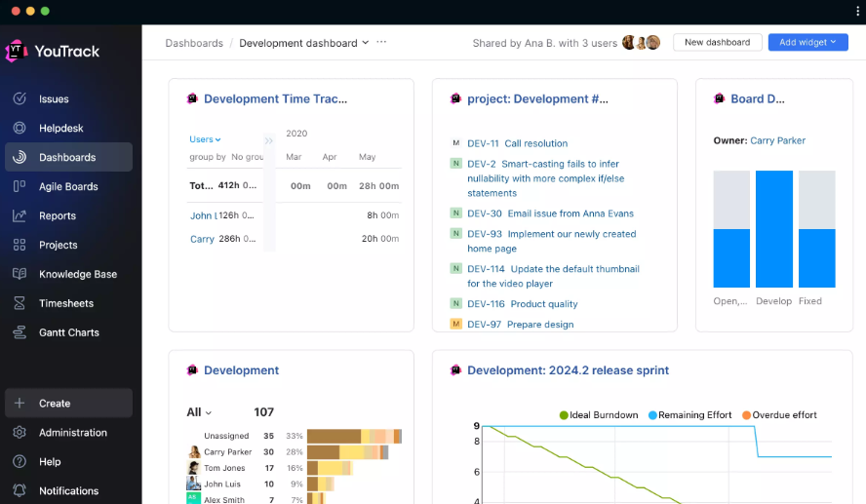
Task: Select Agile Boards in the sidebar
Action: tap(68, 186)
